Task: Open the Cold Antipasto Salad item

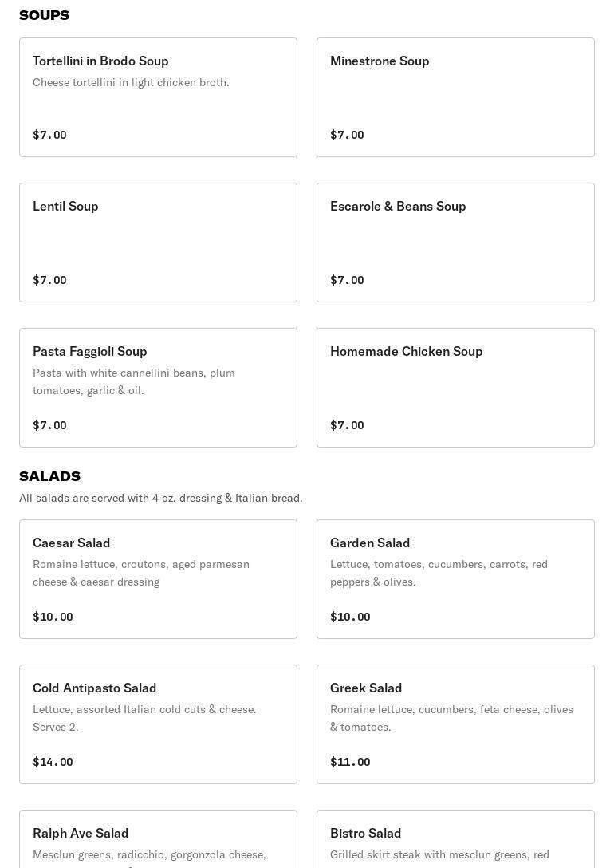Action: [x=158, y=724]
